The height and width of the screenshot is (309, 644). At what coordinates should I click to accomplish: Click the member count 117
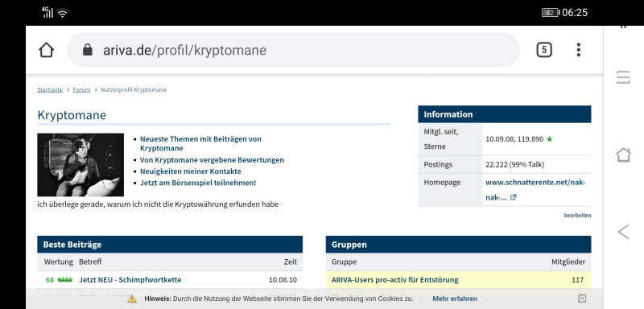point(577,280)
